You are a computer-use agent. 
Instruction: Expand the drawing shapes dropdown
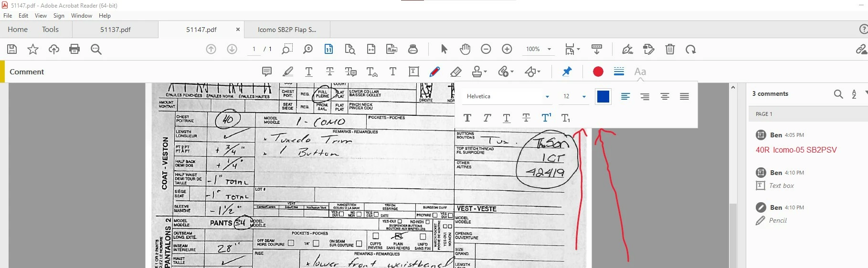539,72
